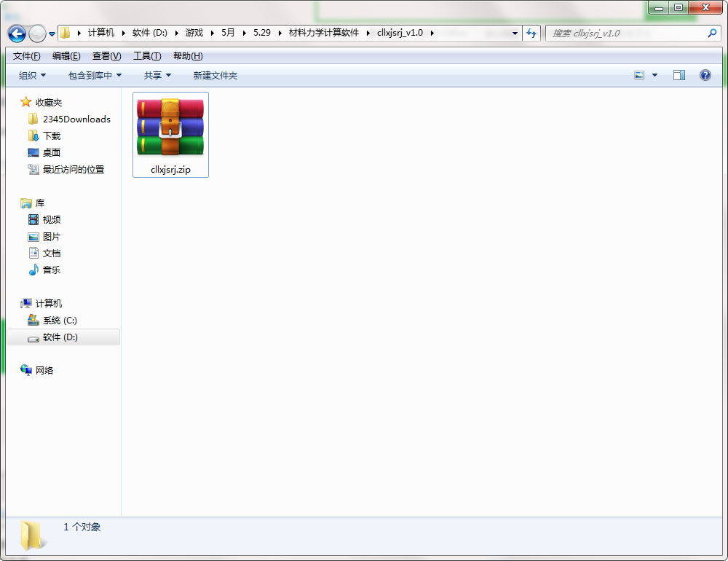
Task: Select the cllxjsrj.zip archive file
Action: click(170, 135)
